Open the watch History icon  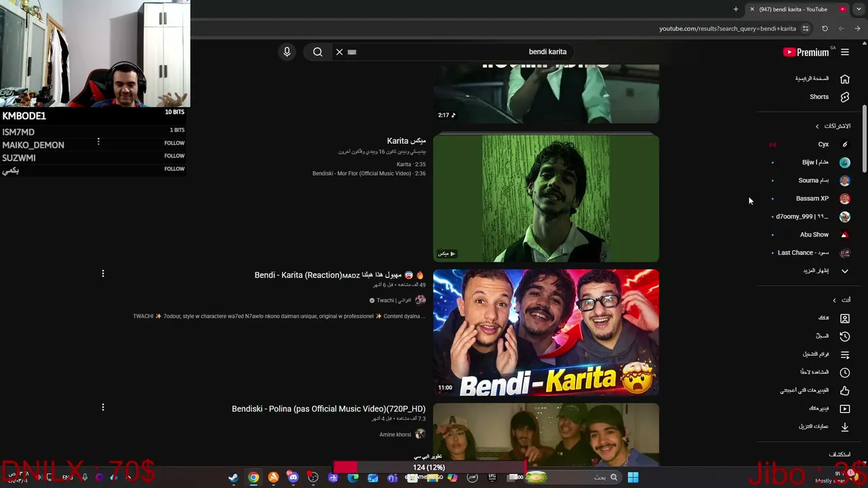845,336
